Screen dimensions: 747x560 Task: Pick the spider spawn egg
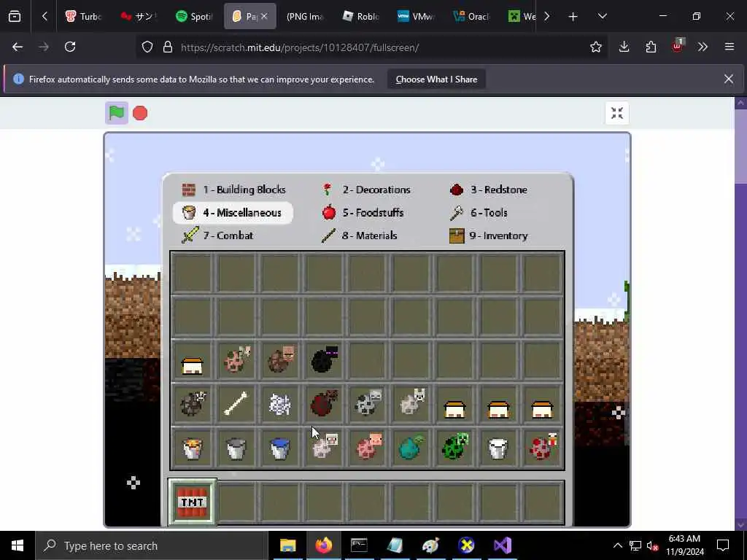pos(324,404)
